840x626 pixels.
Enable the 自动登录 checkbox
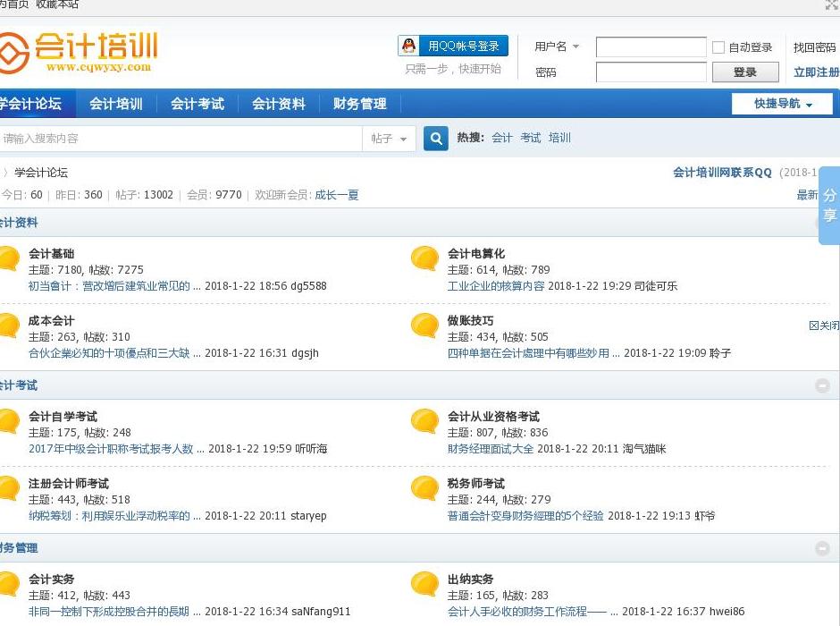click(x=718, y=47)
